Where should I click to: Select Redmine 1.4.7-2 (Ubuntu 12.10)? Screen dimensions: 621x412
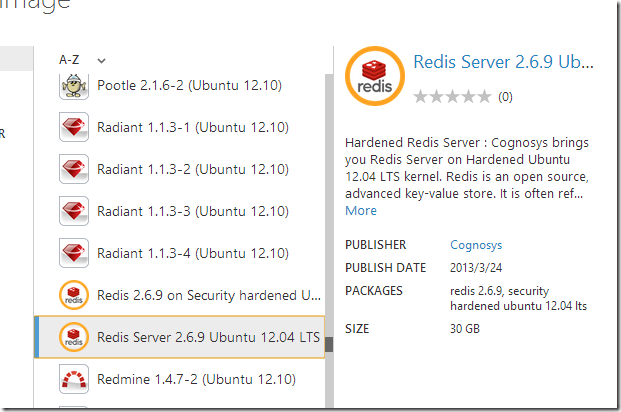(x=196, y=380)
